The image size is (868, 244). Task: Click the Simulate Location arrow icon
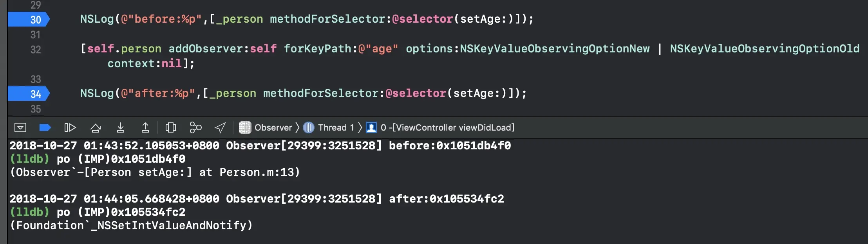click(x=220, y=127)
